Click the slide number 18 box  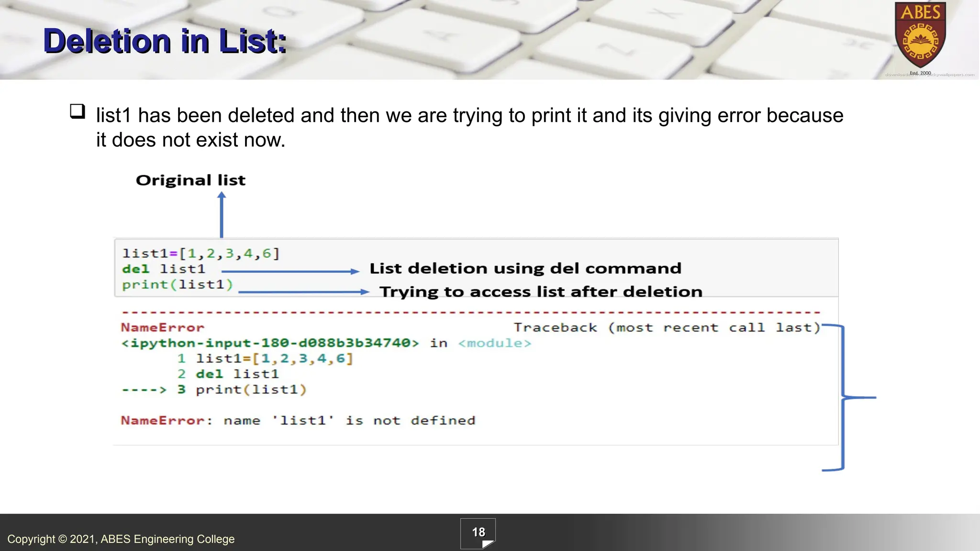pos(478,533)
